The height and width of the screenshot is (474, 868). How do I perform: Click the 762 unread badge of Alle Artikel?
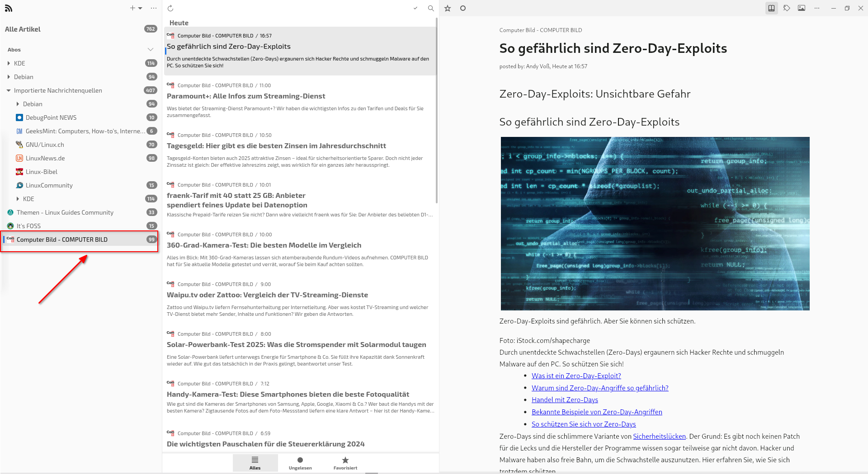coord(151,29)
